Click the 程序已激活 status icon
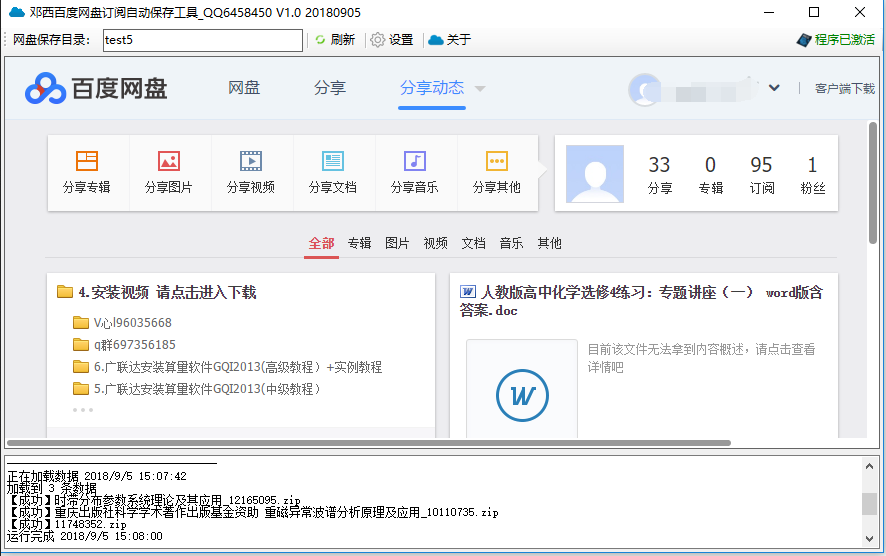 click(804, 40)
